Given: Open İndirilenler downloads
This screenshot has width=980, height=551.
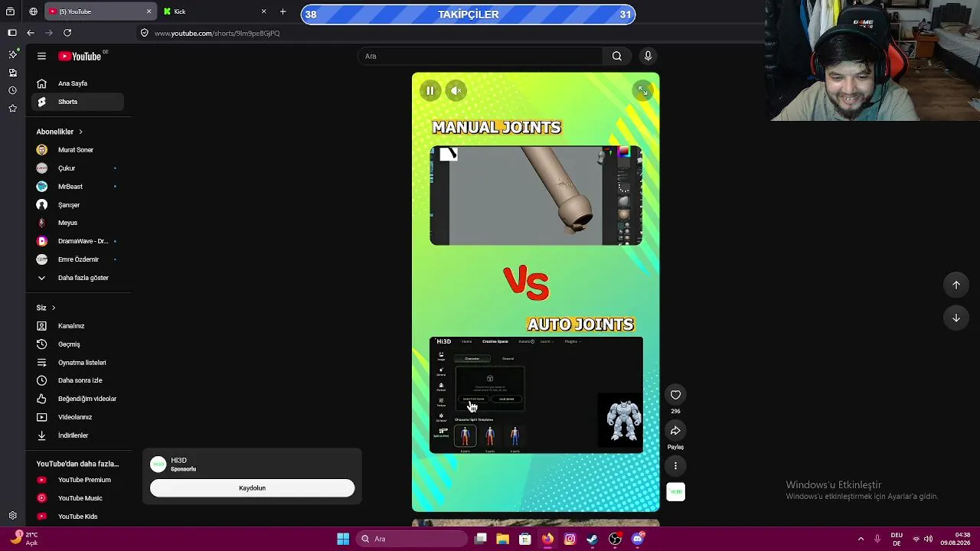Looking at the screenshot, I should point(77,435).
